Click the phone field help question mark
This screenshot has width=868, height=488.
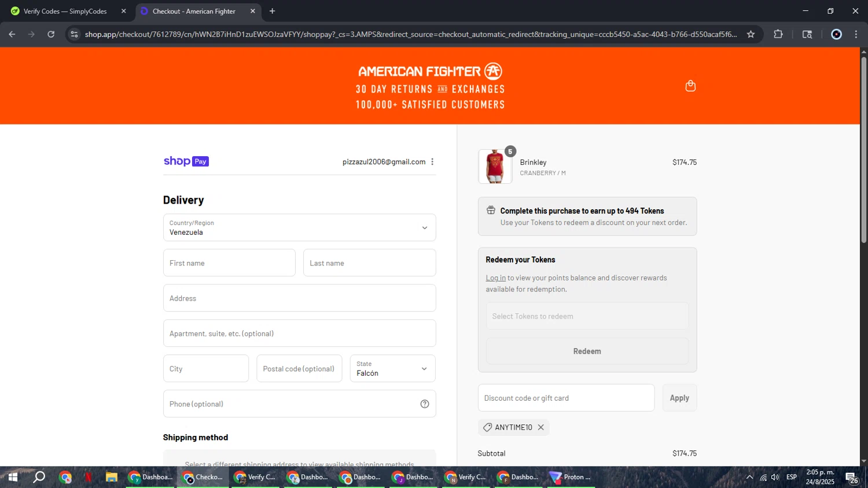425,404
